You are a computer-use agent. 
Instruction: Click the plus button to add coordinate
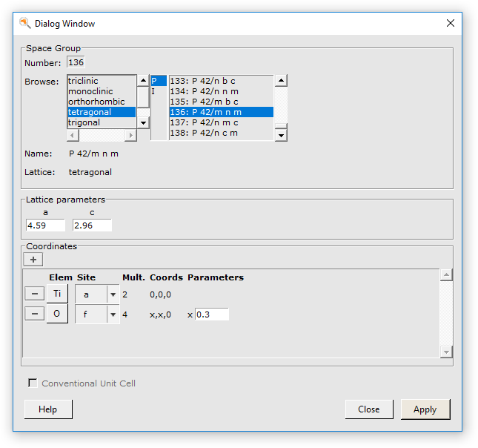(x=34, y=260)
